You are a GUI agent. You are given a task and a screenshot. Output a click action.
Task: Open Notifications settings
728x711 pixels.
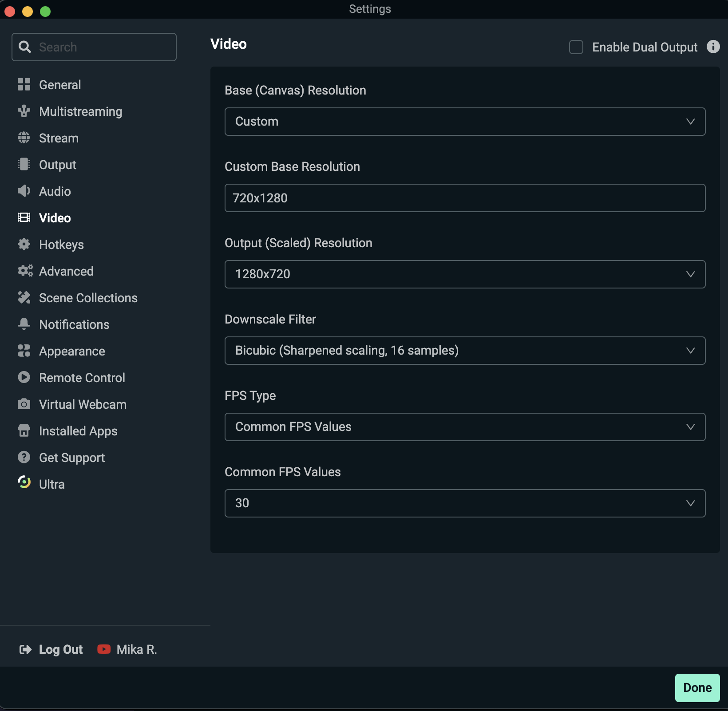point(74,324)
